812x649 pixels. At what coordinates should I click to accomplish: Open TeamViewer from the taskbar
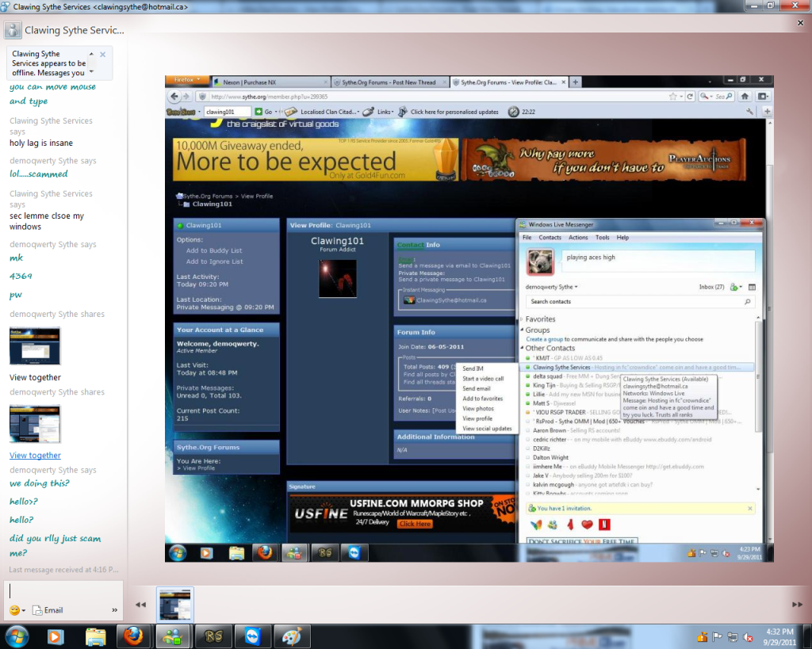click(x=252, y=636)
